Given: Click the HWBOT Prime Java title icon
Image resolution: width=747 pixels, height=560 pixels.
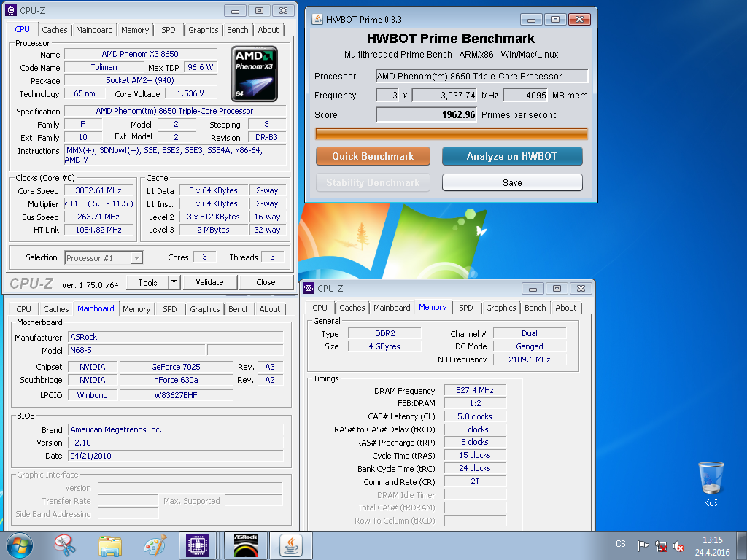Looking at the screenshot, I should pos(317,19).
